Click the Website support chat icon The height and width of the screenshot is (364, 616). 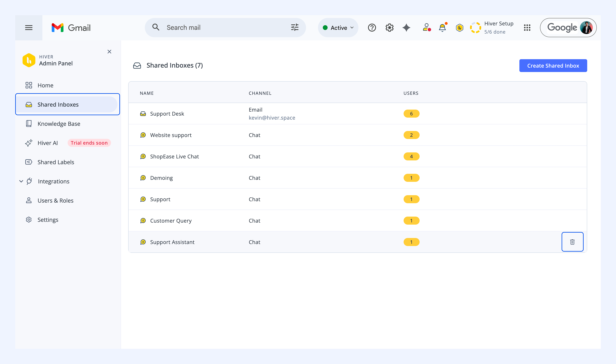point(143,135)
